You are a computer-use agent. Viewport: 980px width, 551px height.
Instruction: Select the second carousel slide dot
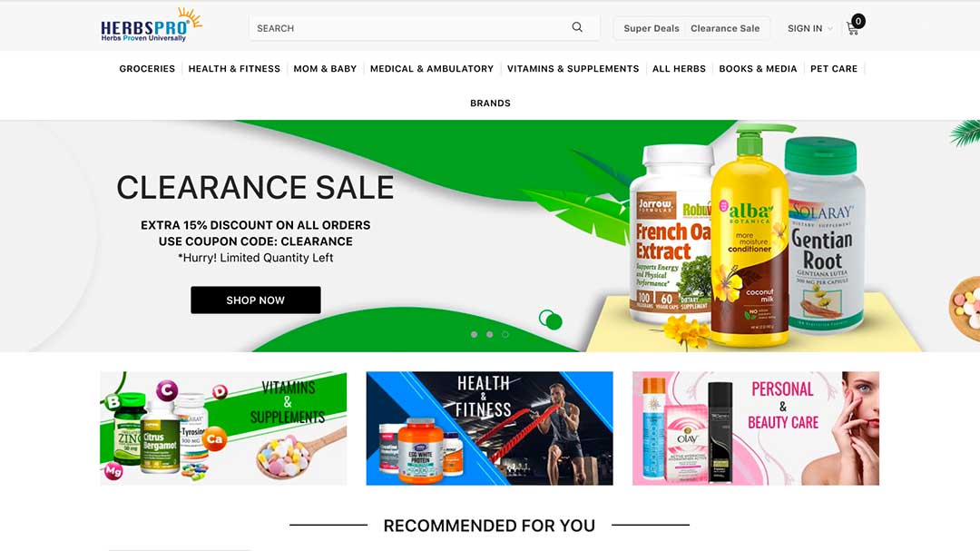pyautogui.click(x=489, y=335)
